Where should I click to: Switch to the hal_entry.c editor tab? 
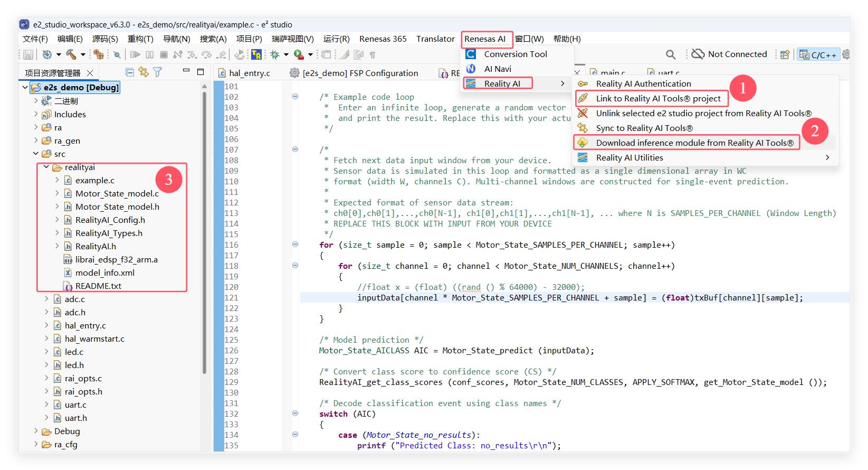[x=250, y=73]
